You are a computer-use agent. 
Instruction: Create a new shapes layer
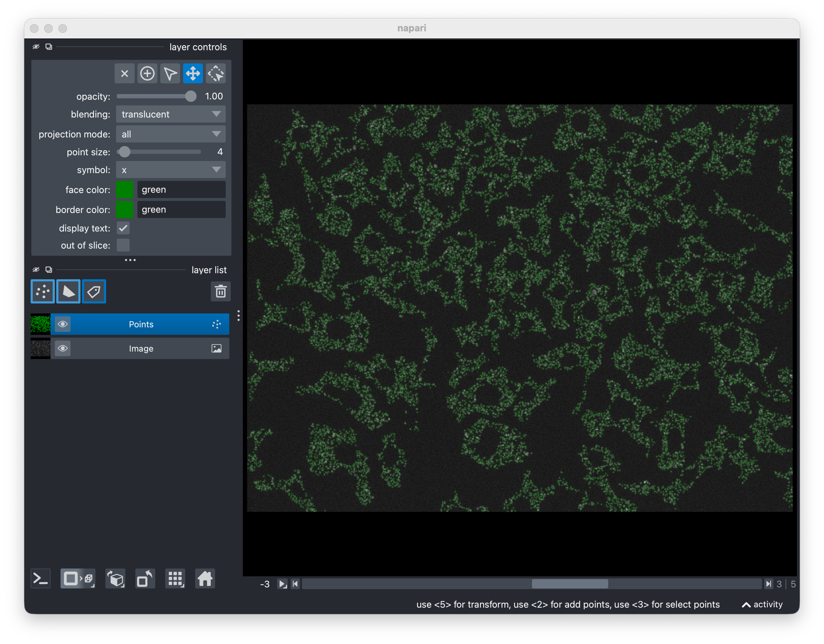(68, 291)
